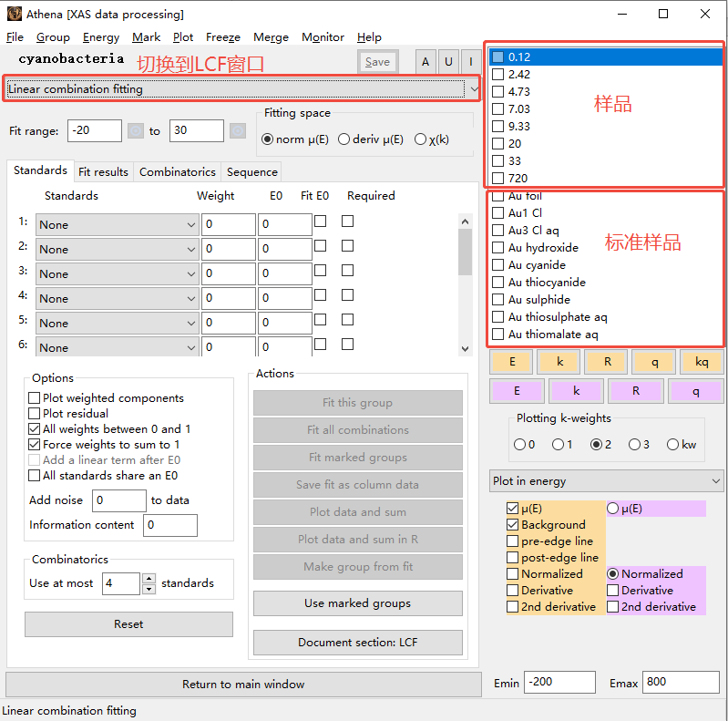This screenshot has width=728, height=721.
Task: Click the U unmark-all button
Action: (448, 62)
